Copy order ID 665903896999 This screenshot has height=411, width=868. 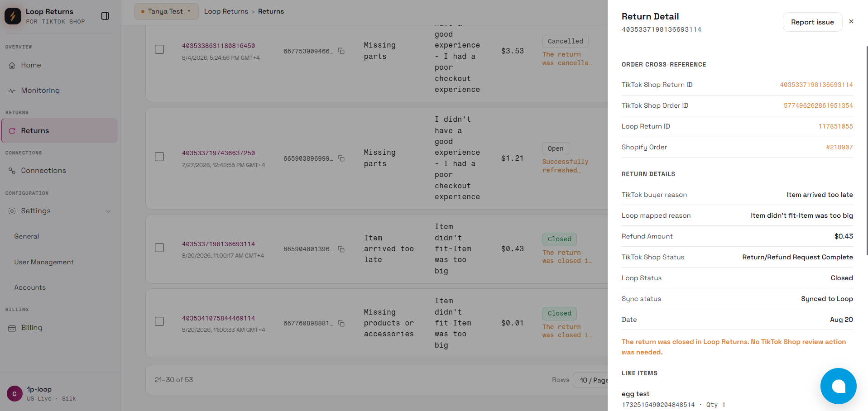(x=341, y=158)
